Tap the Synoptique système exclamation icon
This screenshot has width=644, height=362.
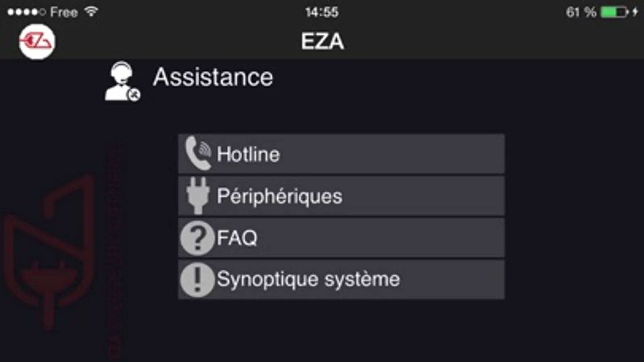197,280
